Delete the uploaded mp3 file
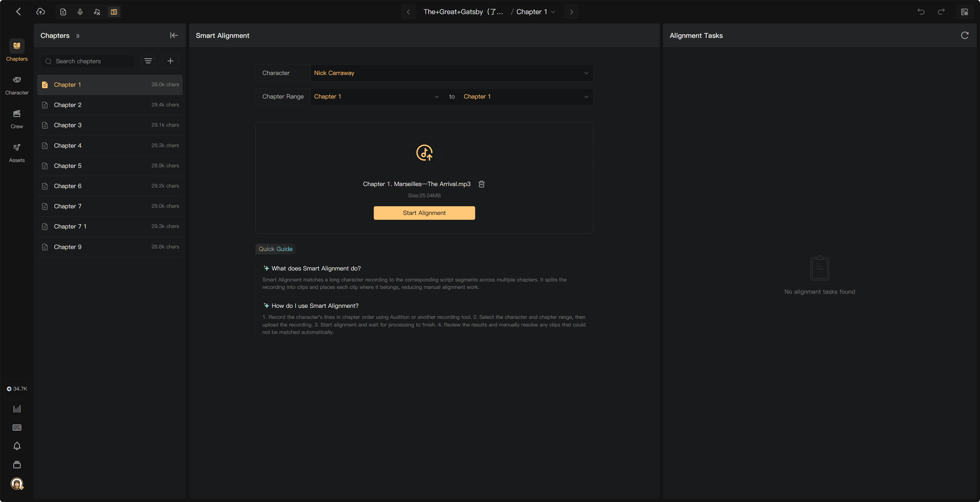The image size is (980, 502). pos(481,184)
